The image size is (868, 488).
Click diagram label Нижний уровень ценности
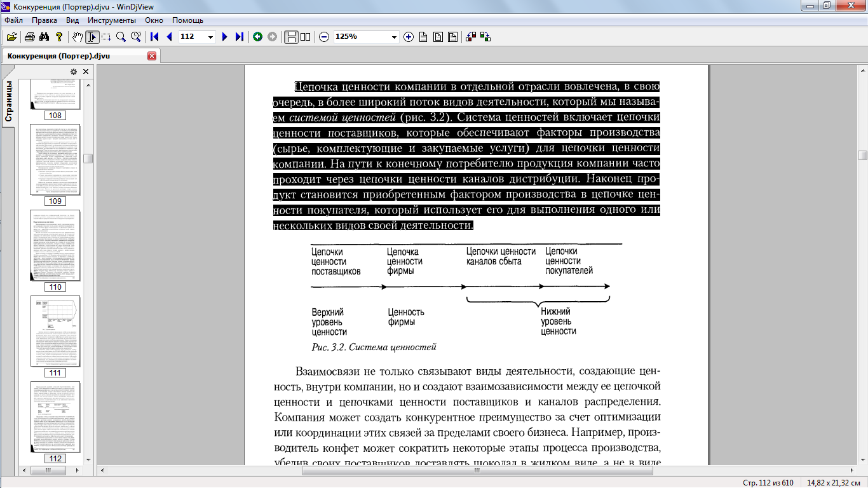559,322
